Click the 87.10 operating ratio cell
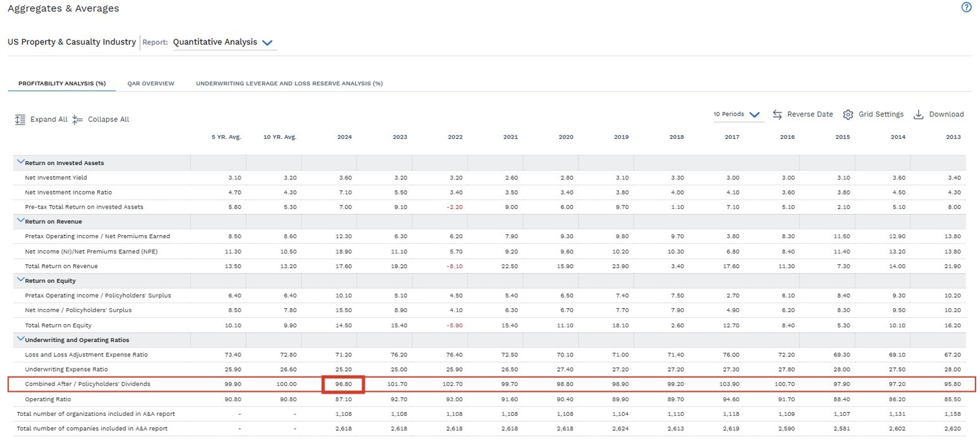This screenshot has height=448, width=980. pyautogui.click(x=343, y=399)
